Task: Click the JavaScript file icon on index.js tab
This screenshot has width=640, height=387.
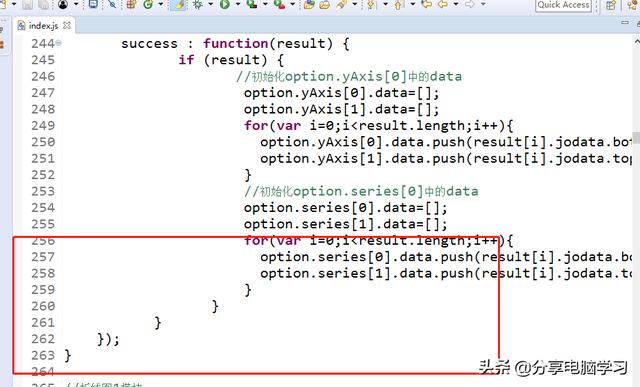Action: [x=21, y=26]
